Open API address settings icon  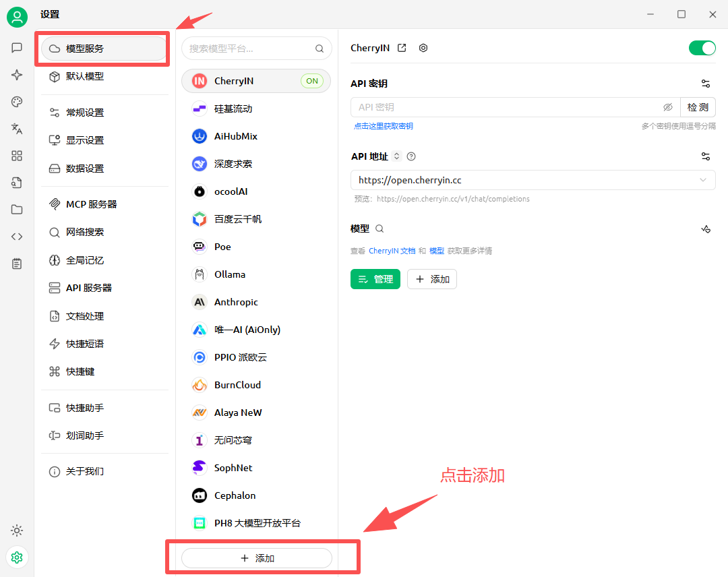click(706, 156)
